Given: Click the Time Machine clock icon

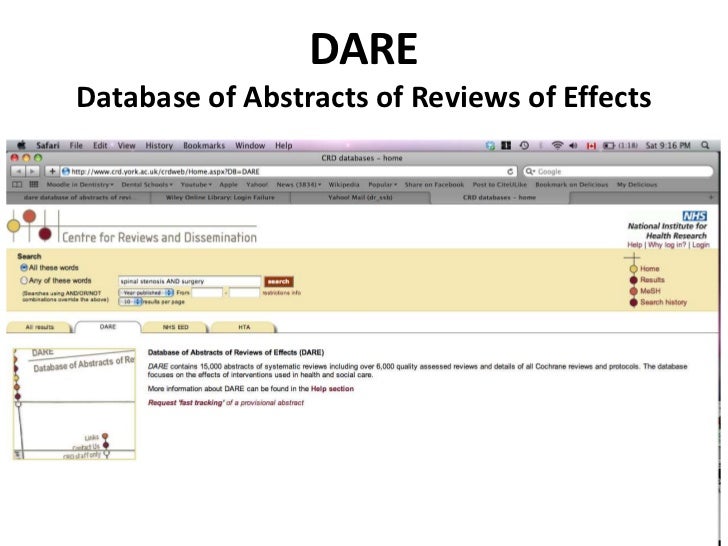Looking at the screenshot, I should pos(524,145).
